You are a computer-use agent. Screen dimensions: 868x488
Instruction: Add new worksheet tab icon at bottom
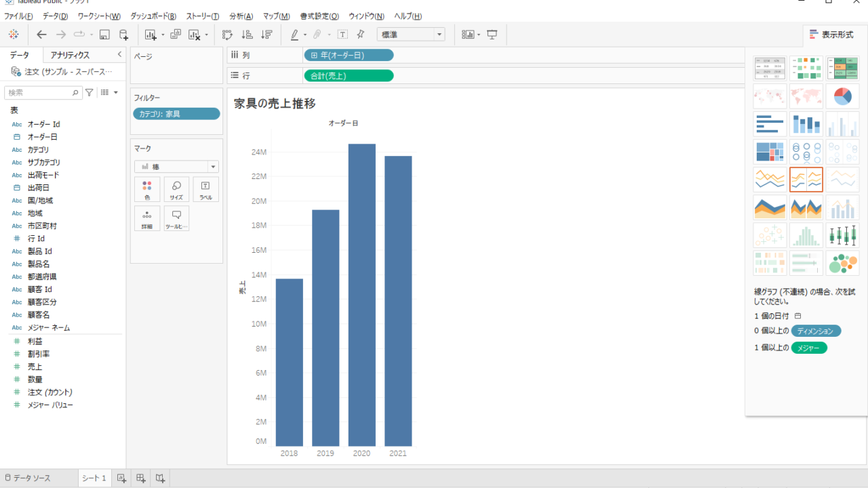121,478
